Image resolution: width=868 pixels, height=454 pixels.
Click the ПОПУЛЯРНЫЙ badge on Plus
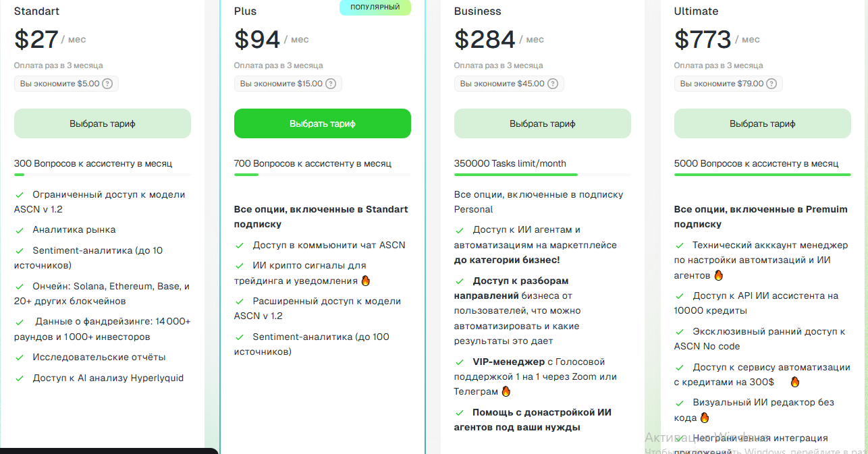point(375,7)
